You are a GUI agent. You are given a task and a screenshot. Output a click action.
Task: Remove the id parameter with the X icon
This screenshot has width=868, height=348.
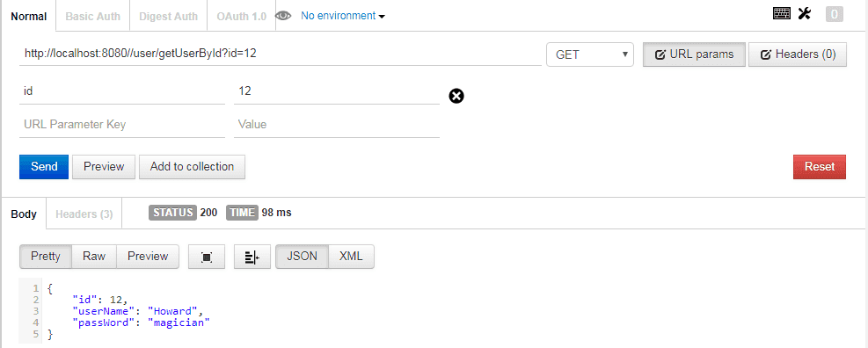pyautogui.click(x=456, y=97)
